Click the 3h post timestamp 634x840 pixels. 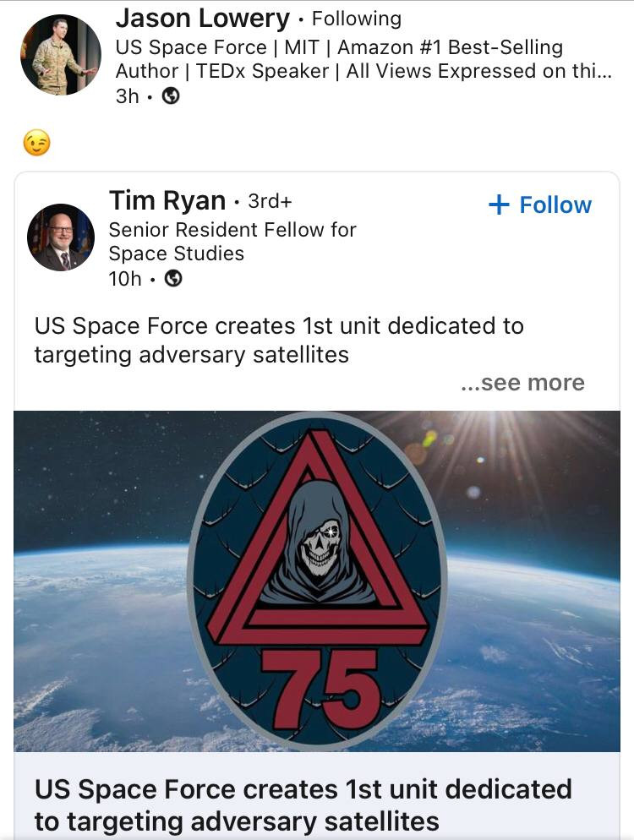click(127, 96)
